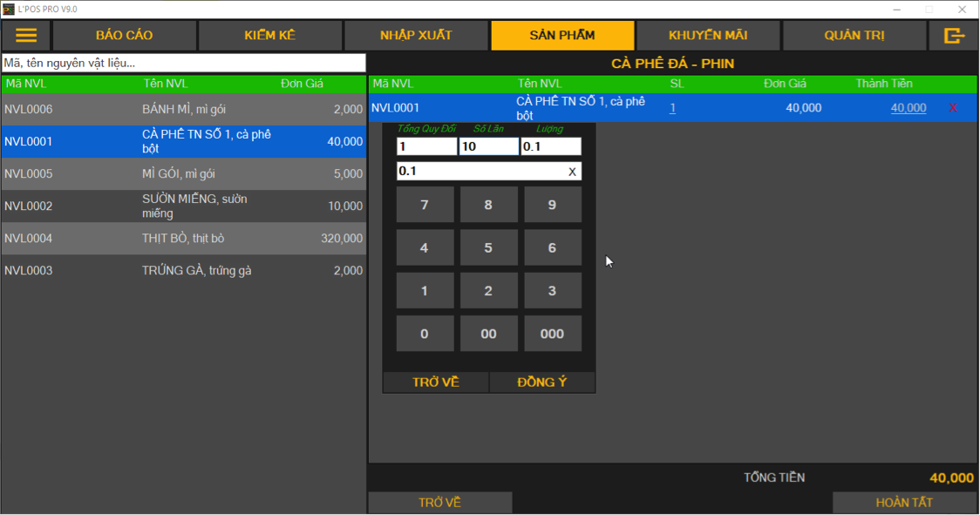Clear the keypad entry with X
Image resolution: width=980 pixels, height=515 pixels.
(572, 172)
